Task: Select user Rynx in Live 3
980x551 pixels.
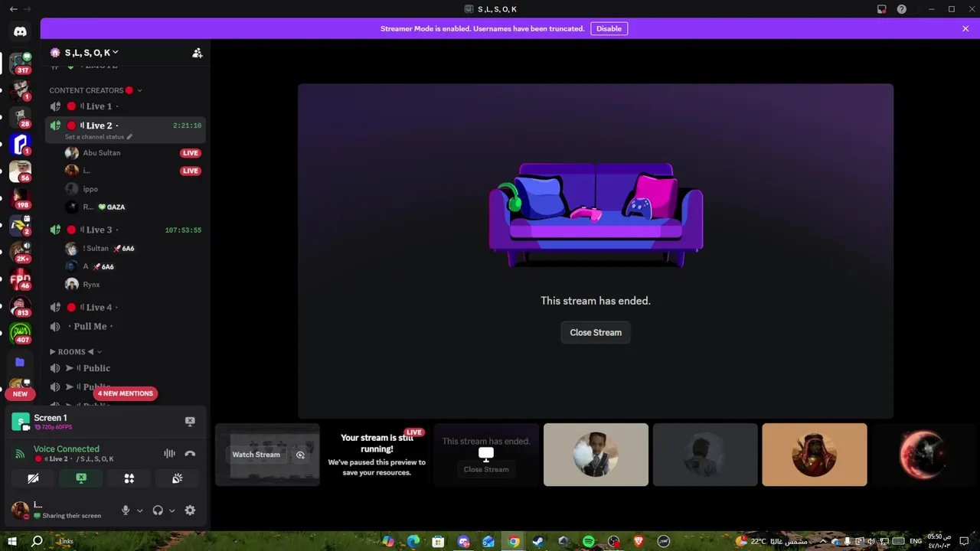Action: [132, 285]
